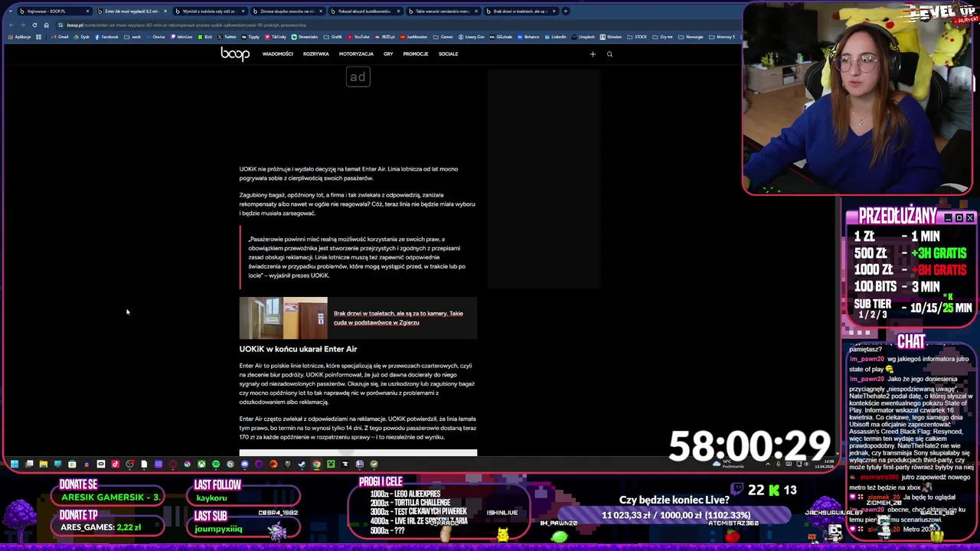Open the Behance bookmark
980x551 pixels.
click(528, 37)
